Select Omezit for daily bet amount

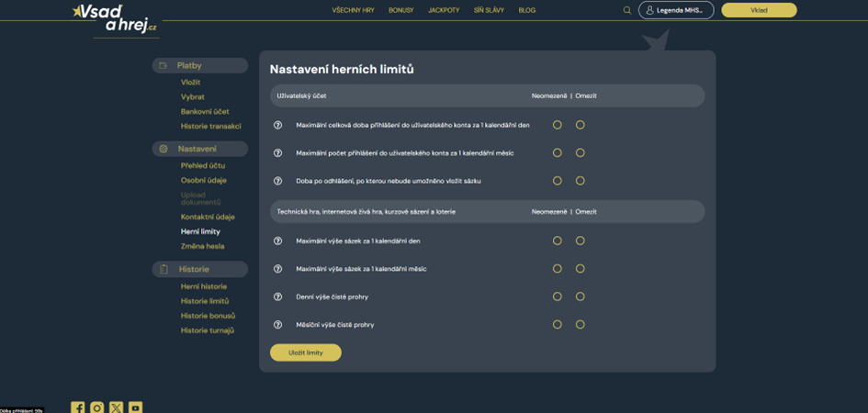581,240
